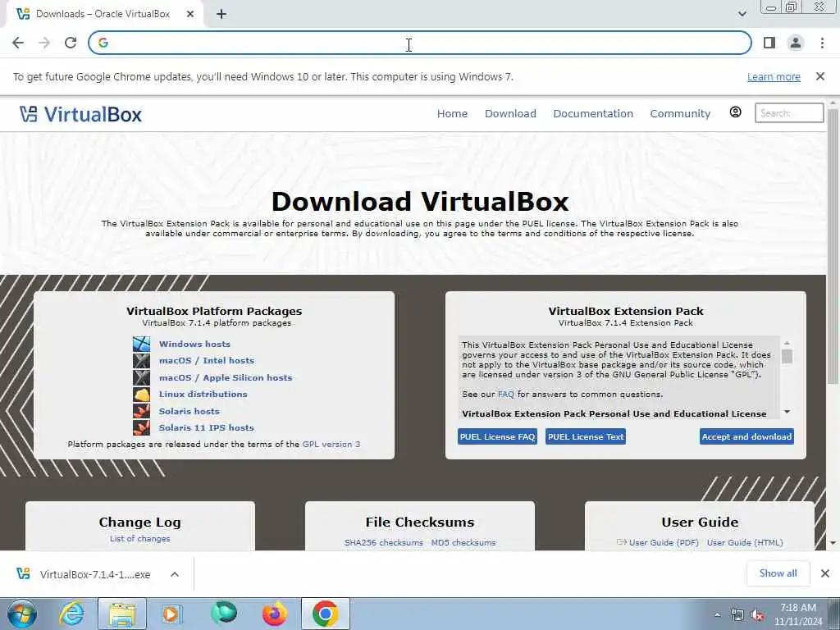This screenshot has width=840, height=630.
Task: Open Solaris hosts link
Action: point(189,412)
